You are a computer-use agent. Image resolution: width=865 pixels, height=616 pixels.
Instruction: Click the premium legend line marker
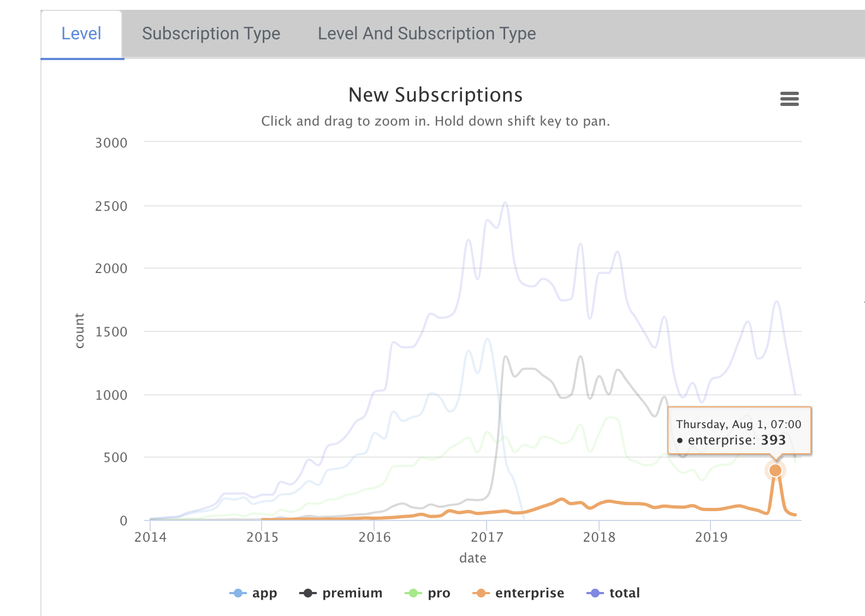click(308, 593)
